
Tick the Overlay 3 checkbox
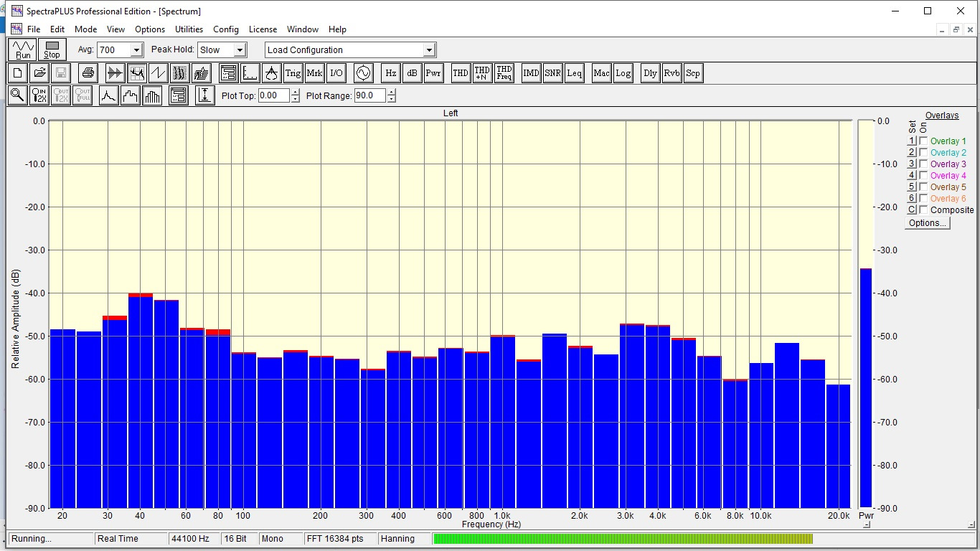(x=923, y=164)
